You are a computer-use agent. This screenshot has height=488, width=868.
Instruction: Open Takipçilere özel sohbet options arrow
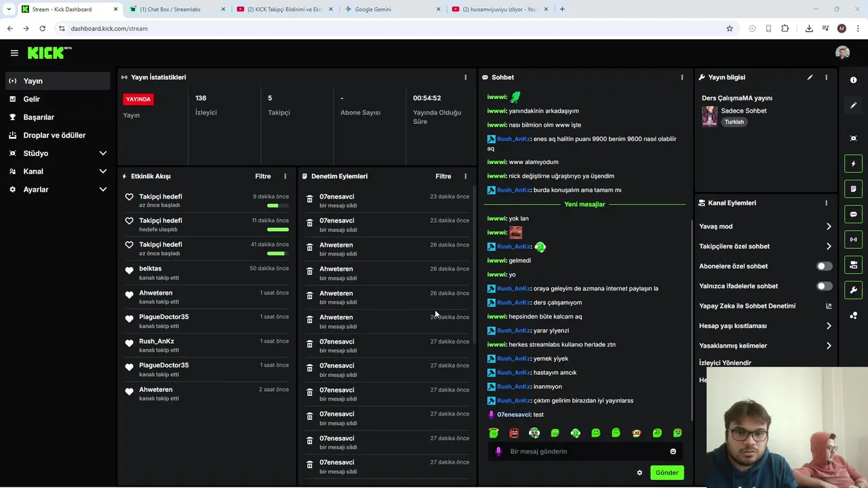tap(829, 247)
